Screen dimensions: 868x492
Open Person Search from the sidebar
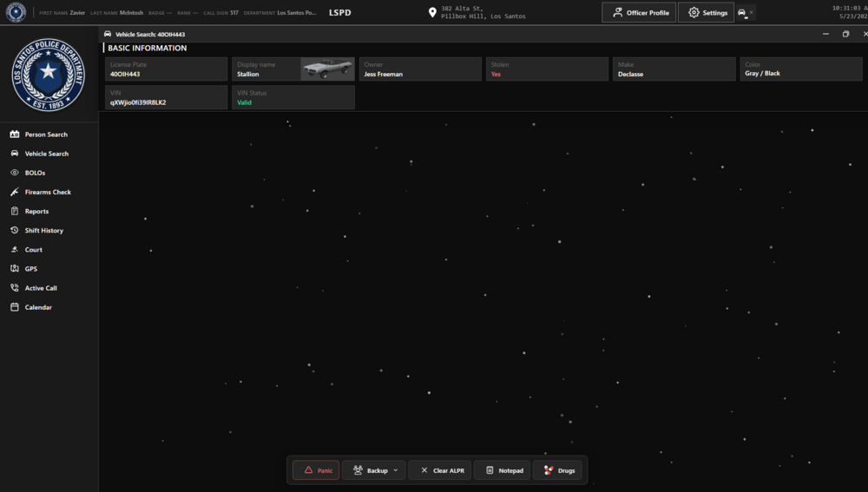click(x=47, y=134)
